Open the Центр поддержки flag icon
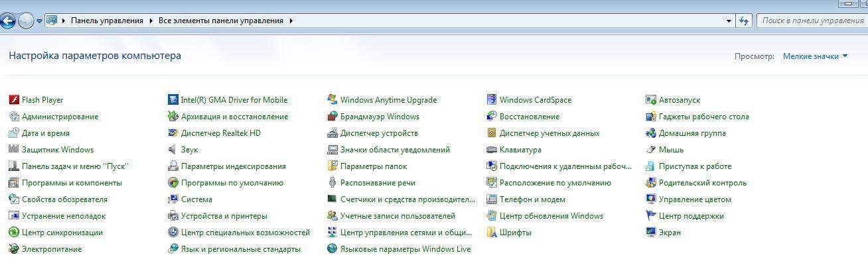The width and height of the screenshot is (868, 271). [x=651, y=216]
